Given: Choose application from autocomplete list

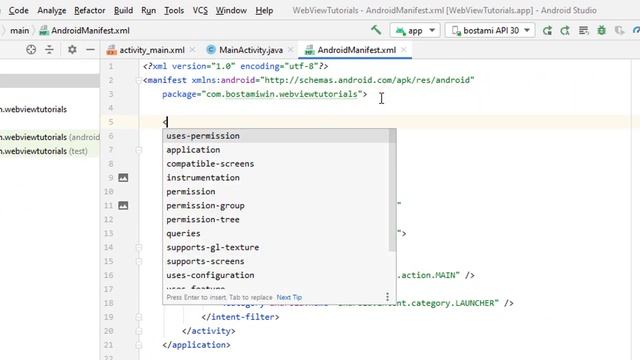Looking at the screenshot, I should [x=276, y=150].
